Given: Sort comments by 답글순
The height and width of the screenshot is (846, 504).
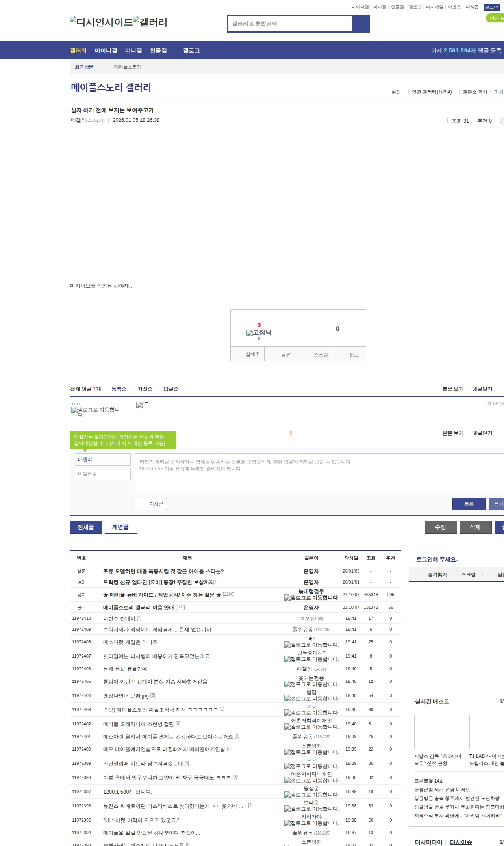Looking at the screenshot, I should click(171, 389).
